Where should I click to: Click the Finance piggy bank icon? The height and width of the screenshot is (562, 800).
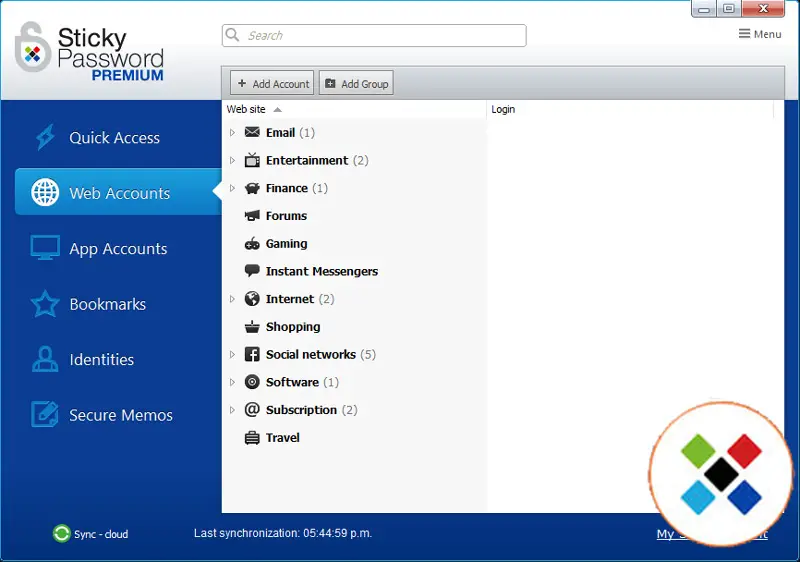pos(252,188)
